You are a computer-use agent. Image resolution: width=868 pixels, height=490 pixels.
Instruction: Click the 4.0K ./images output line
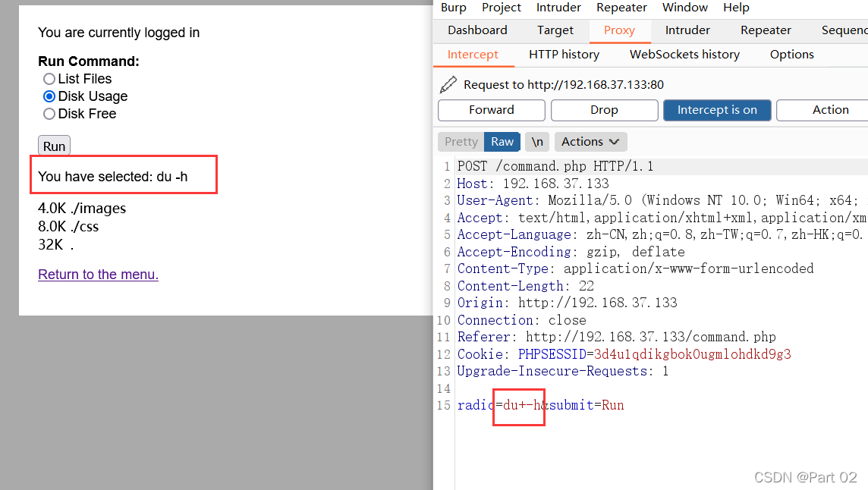point(82,209)
